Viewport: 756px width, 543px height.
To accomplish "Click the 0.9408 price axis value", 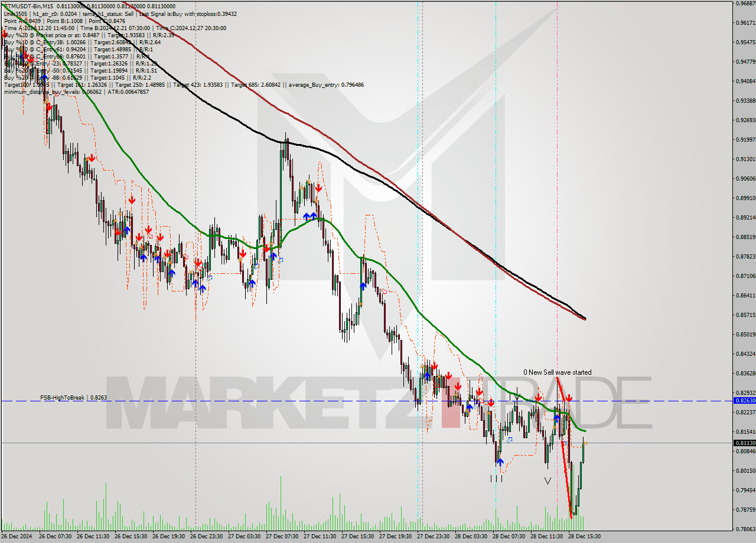I will coord(745,81).
